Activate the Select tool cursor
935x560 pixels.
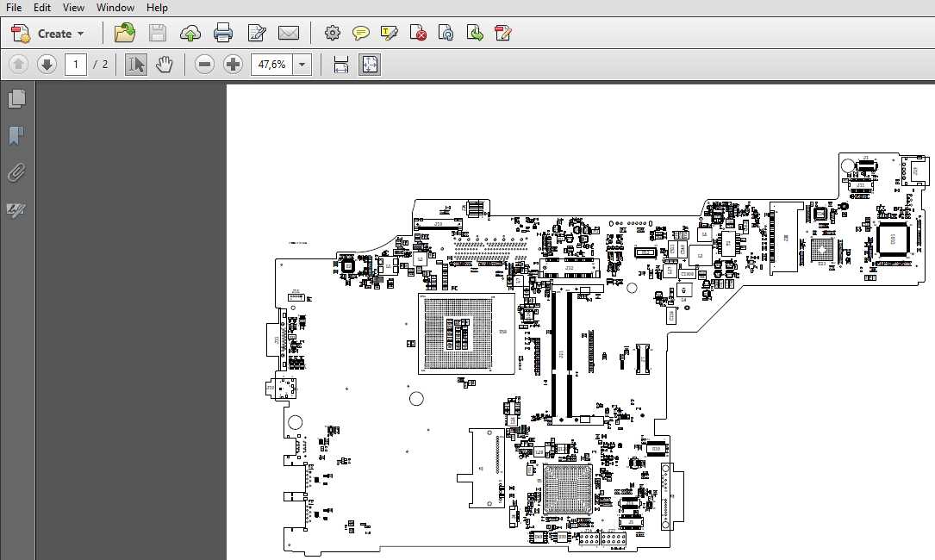point(136,65)
